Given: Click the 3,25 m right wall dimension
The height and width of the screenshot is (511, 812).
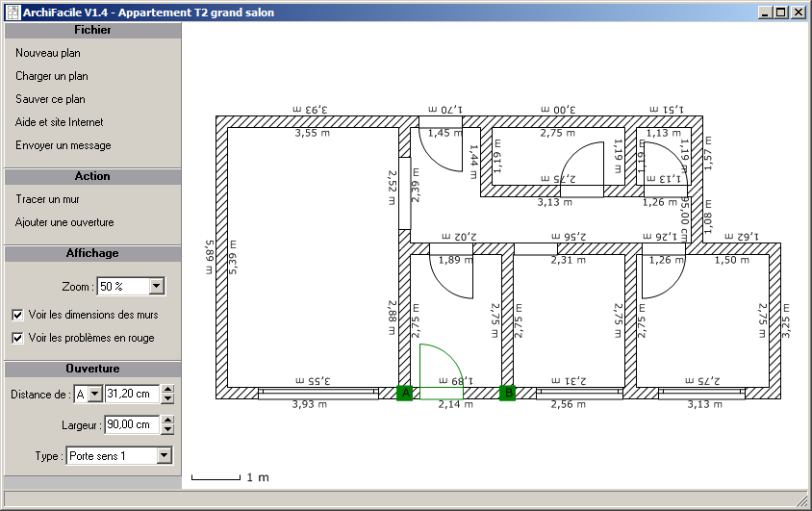Looking at the screenshot, I should [786, 321].
